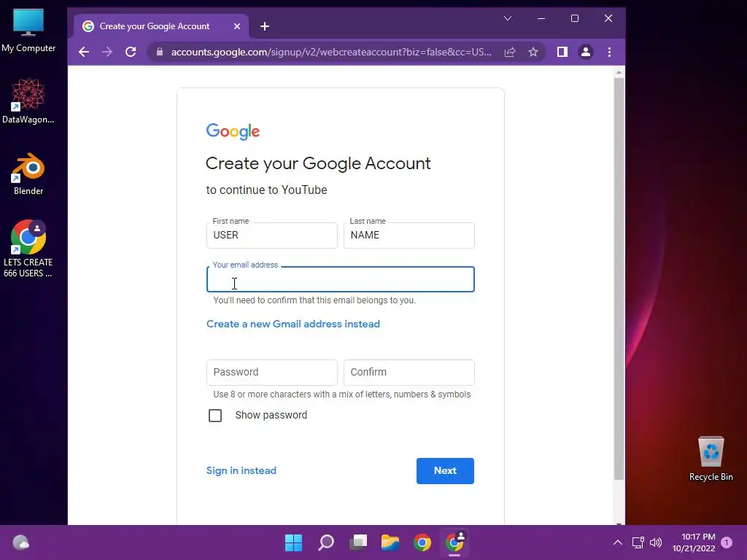Click the Last name field containing NAME
Screen dimensions: 747x560
(409, 236)
